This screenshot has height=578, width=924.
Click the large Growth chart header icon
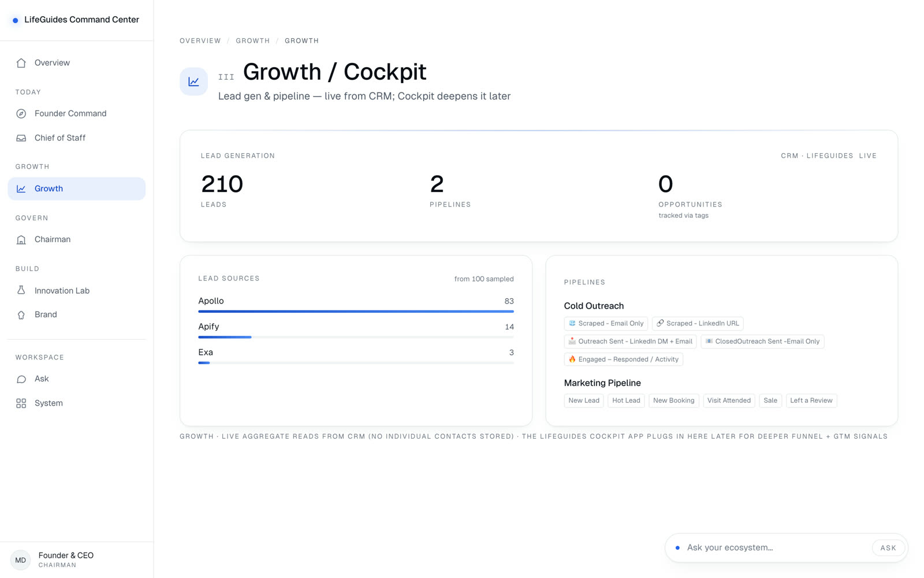pos(193,81)
